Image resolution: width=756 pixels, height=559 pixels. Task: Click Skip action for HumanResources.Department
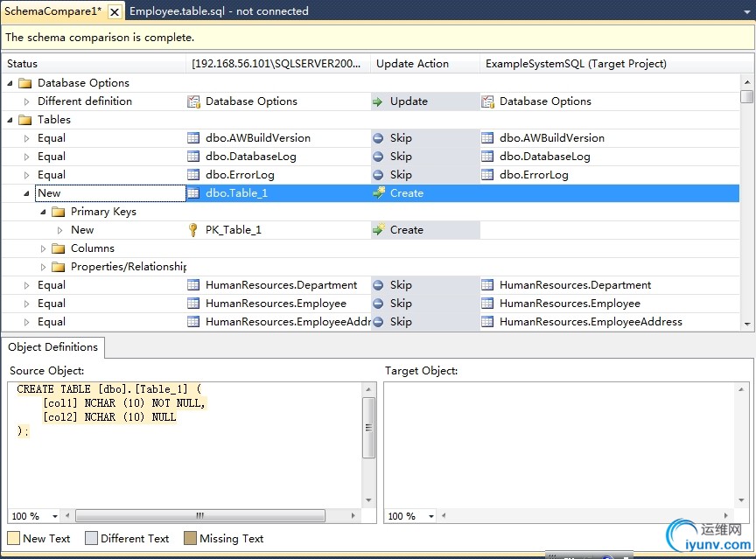click(425, 285)
